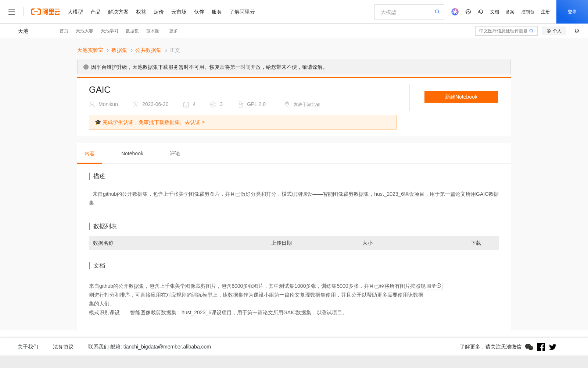Expand the 更多 menu in Tianchi navigation
This screenshot has height=368, width=588.
173,31
